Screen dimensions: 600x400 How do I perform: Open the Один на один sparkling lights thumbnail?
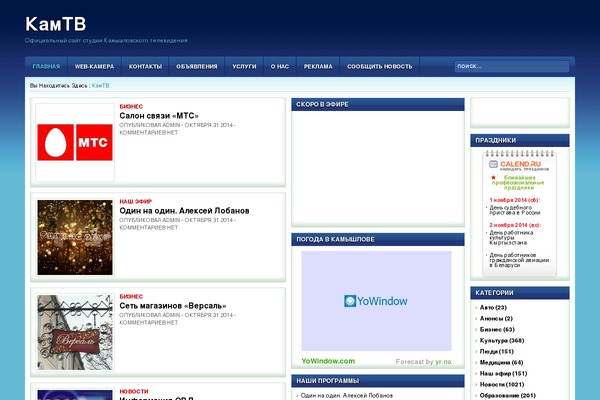pos(75,237)
